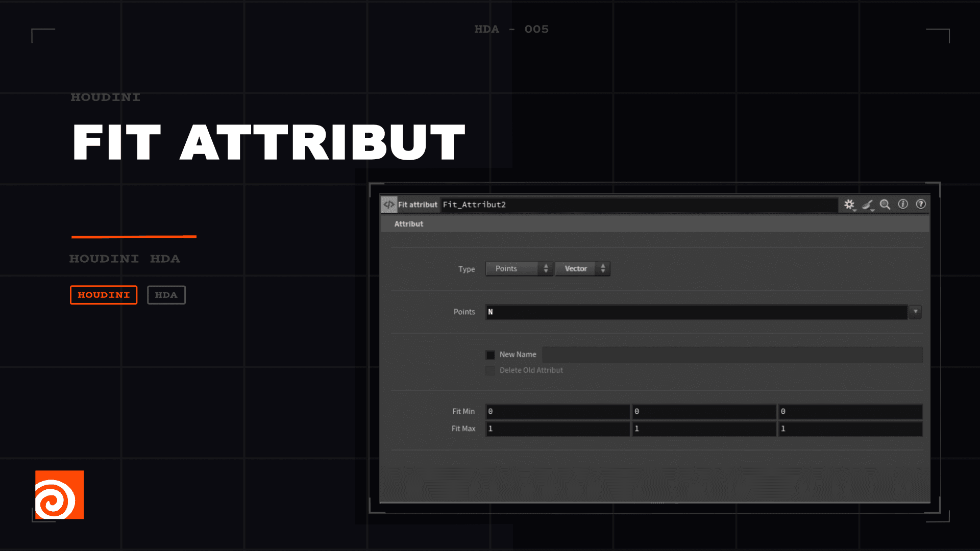The width and height of the screenshot is (980, 551).
Task: Switch to the Attribut tab
Action: point(409,224)
